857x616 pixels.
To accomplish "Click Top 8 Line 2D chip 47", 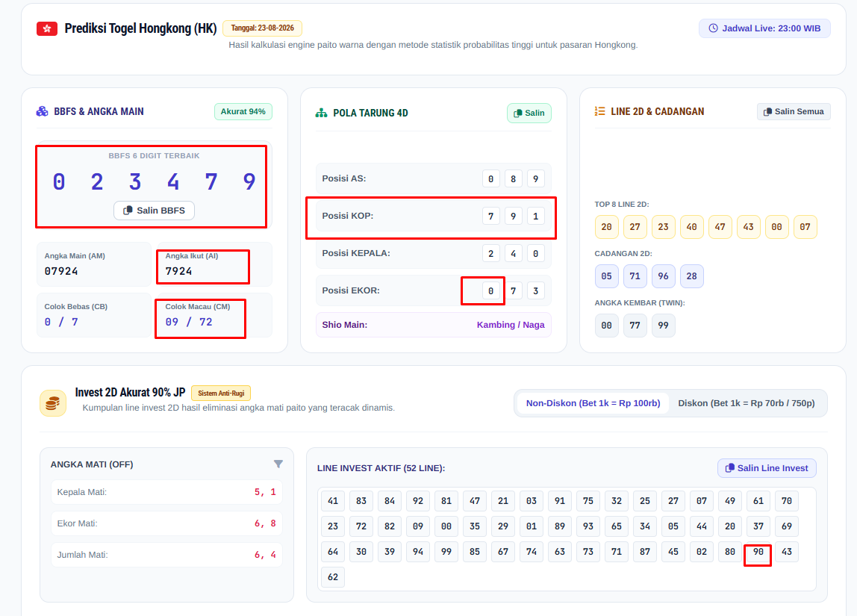I will (x=720, y=227).
